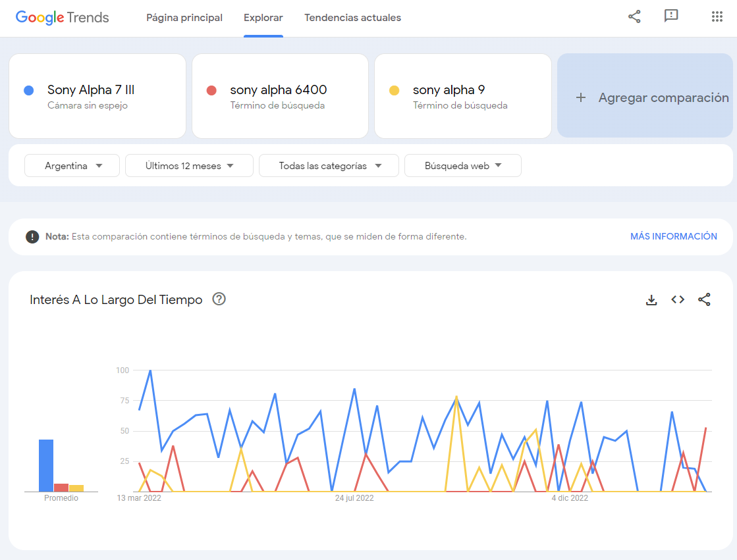Open the send feedback icon

[670, 16]
